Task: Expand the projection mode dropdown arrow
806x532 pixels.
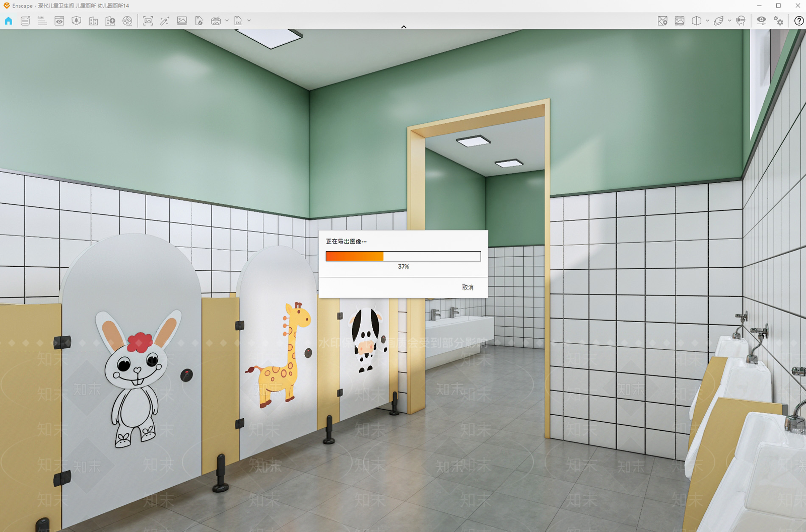Action: 707,21
